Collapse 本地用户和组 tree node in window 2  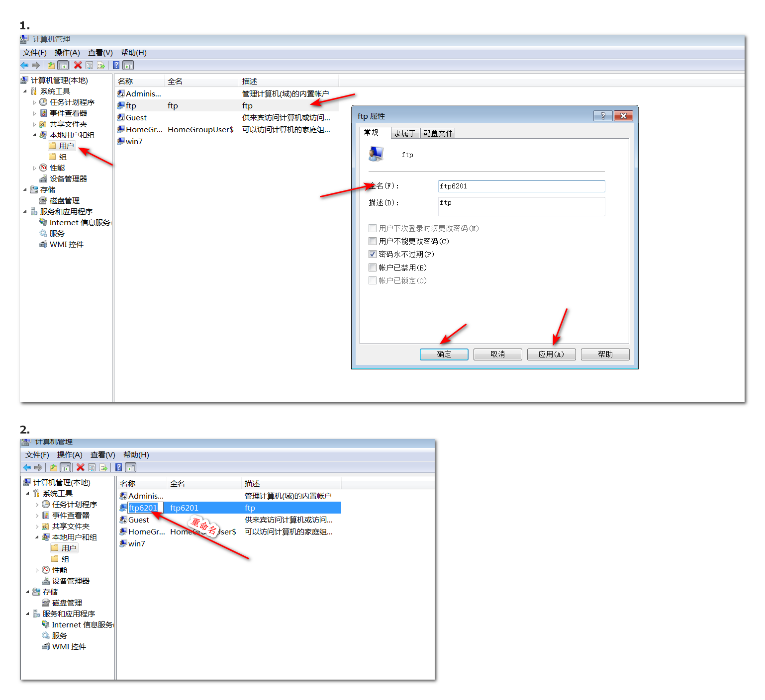[x=37, y=537]
